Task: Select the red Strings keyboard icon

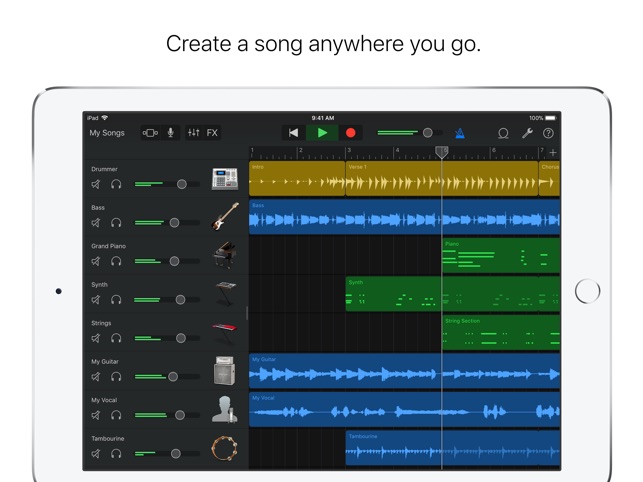Action: tap(225, 332)
